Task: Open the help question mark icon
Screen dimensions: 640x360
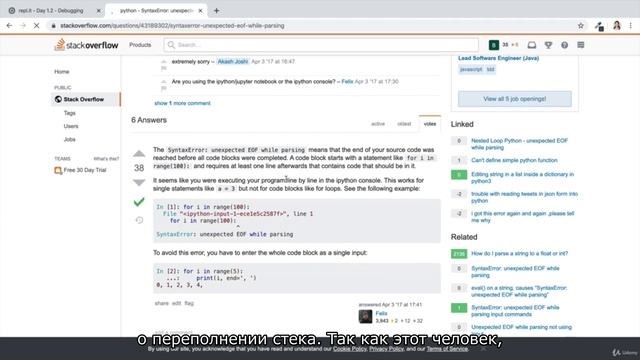Action: tap(564, 45)
